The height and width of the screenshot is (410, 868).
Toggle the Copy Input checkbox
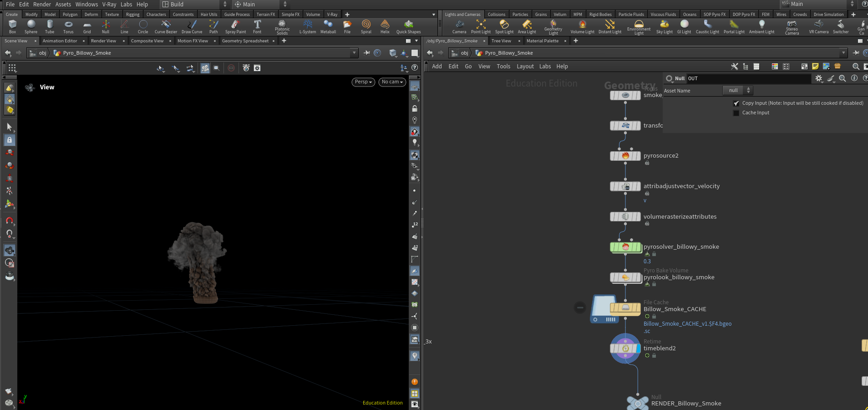[736, 103]
